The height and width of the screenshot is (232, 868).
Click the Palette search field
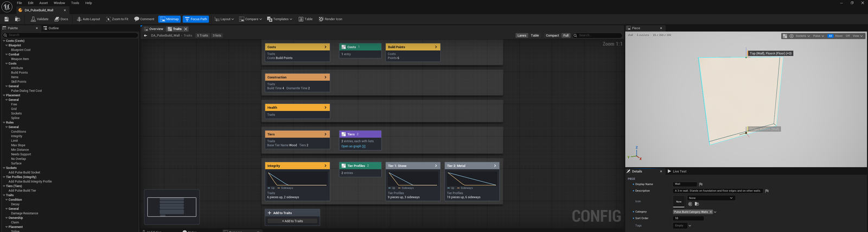click(x=69, y=35)
